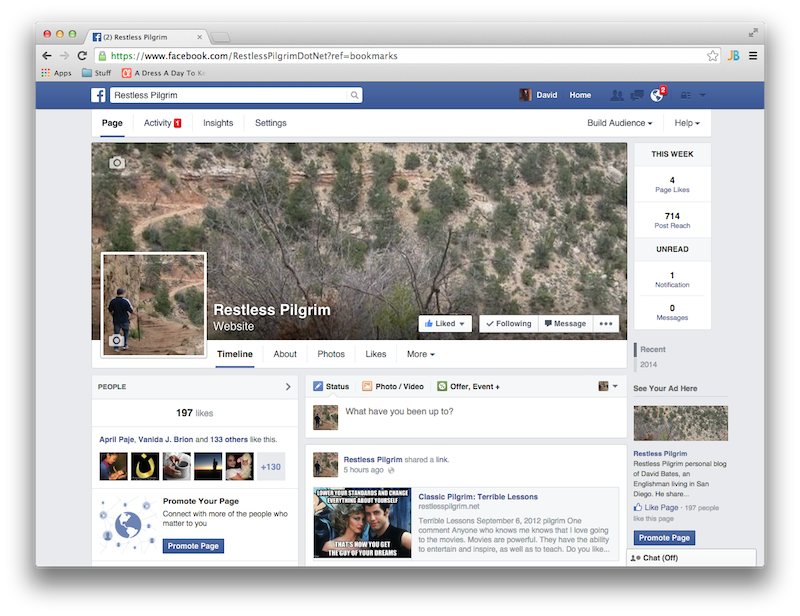This screenshot has height=616, width=800.
Task: Open the account dropdown arrow in top bar
Action: tap(703, 95)
